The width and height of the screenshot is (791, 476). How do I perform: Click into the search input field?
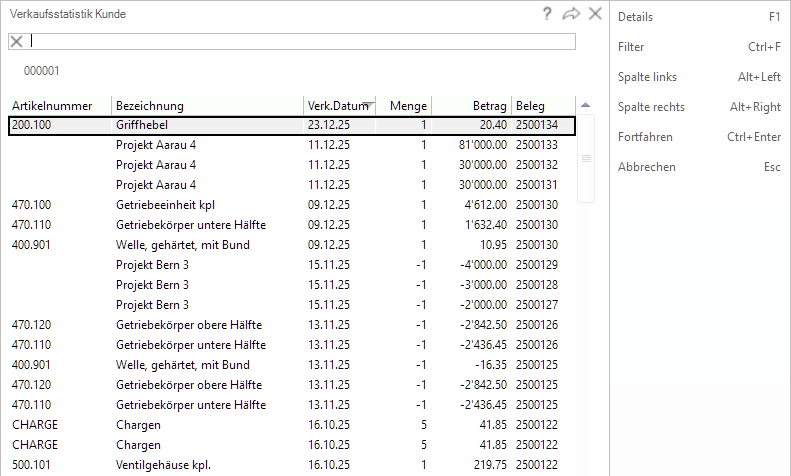click(300, 41)
